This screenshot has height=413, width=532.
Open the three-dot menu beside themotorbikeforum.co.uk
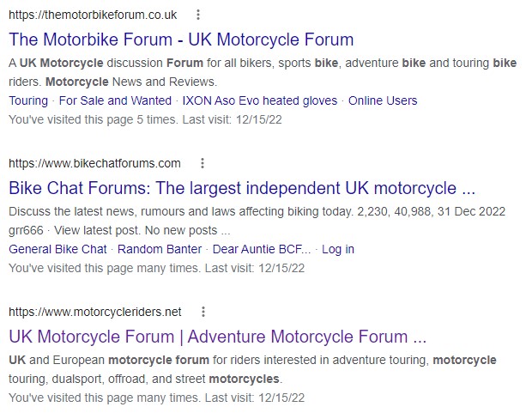point(198,15)
